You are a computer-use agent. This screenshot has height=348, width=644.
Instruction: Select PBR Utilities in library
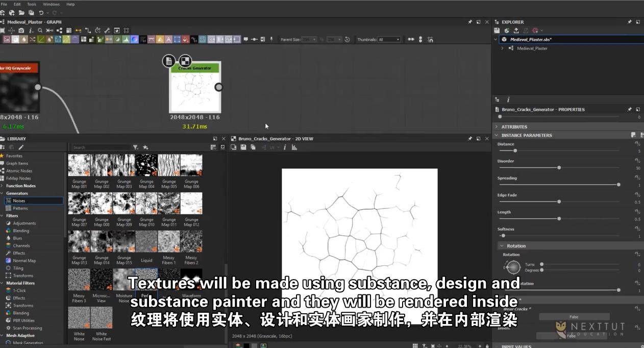pyautogui.click(x=24, y=320)
